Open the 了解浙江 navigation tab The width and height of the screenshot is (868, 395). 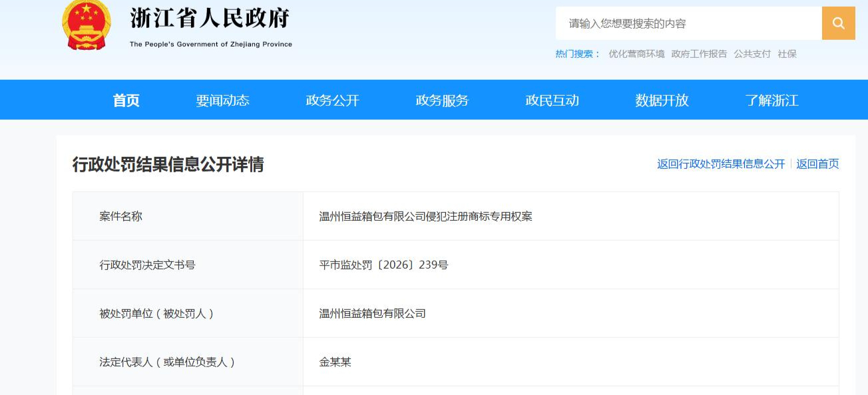pyautogui.click(x=771, y=100)
